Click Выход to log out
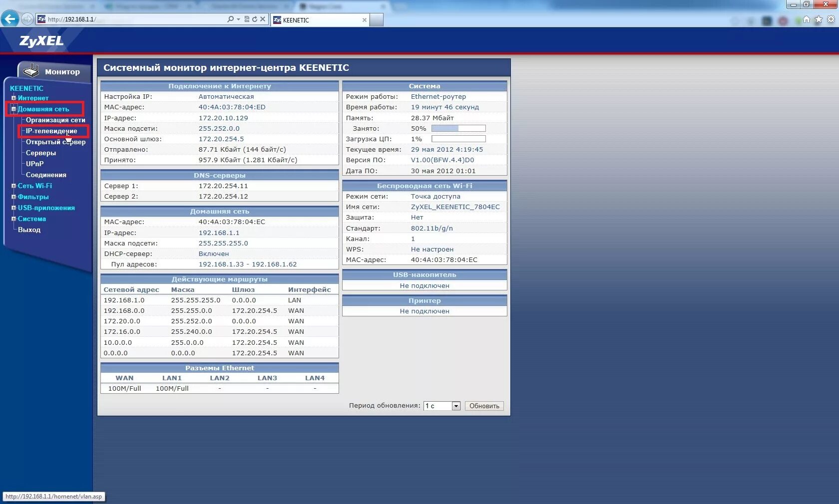 pos(29,230)
